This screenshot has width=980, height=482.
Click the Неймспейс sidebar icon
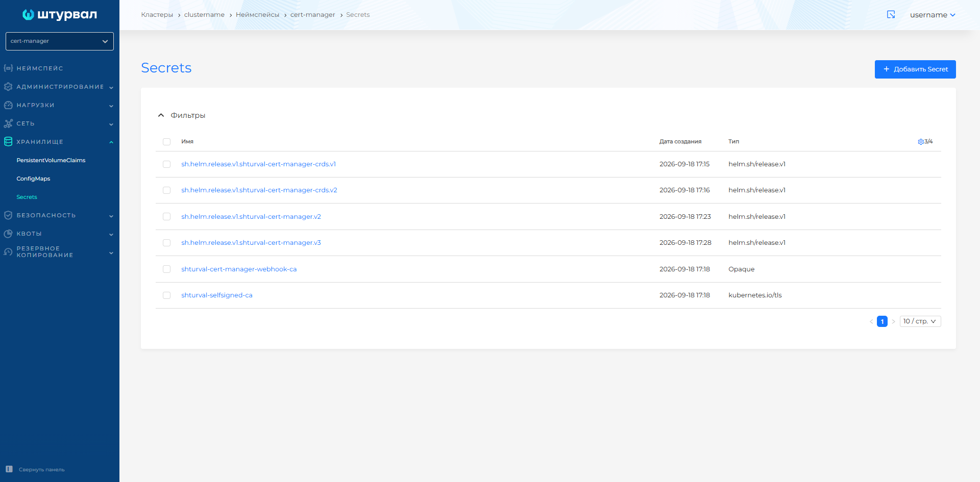point(8,68)
